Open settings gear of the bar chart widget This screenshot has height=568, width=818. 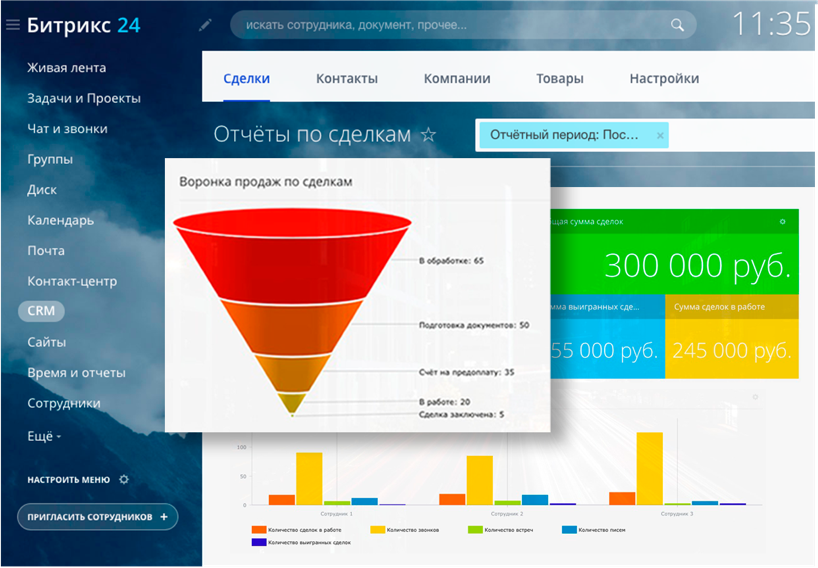(755, 397)
